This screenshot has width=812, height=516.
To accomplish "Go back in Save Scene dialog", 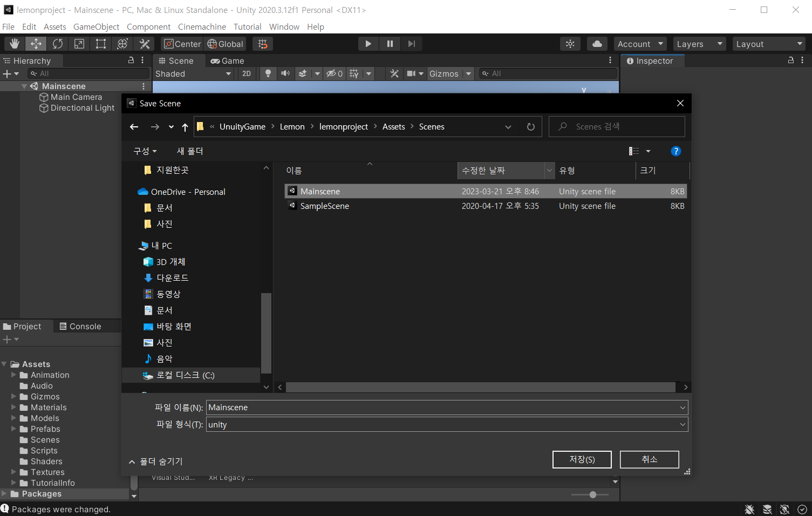I will pyautogui.click(x=134, y=127).
